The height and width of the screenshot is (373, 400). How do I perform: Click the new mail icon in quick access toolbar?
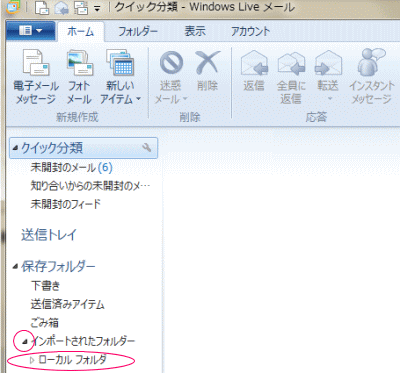click(42, 8)
